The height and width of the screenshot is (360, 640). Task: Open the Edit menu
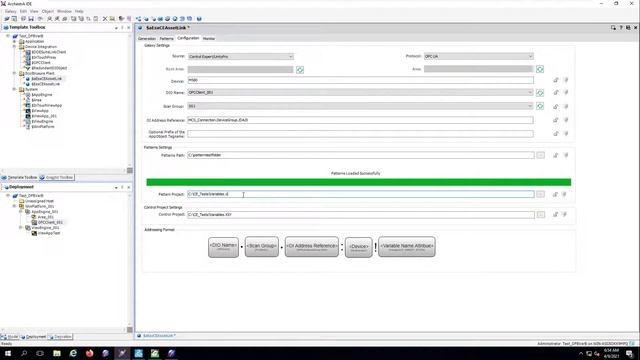(x=23, y=11)
